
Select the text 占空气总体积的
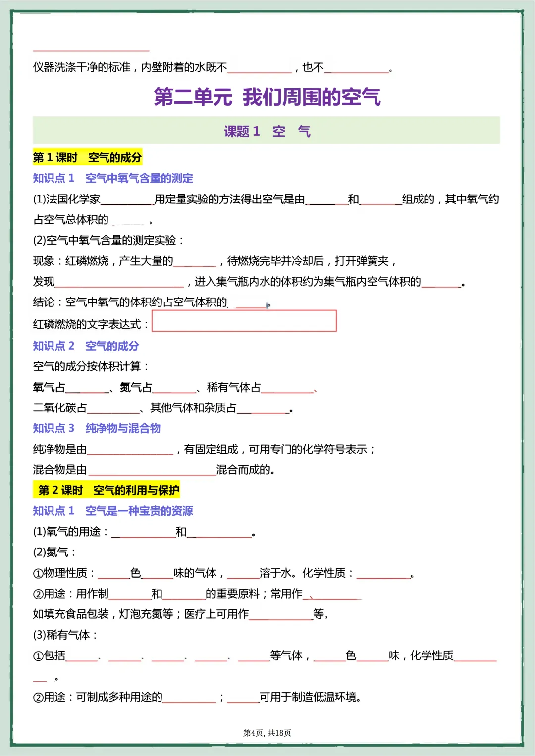coord(71,219)
